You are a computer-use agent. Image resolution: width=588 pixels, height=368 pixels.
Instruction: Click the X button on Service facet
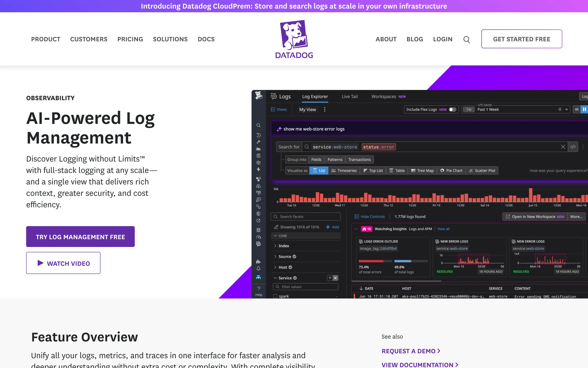point(335,278)
